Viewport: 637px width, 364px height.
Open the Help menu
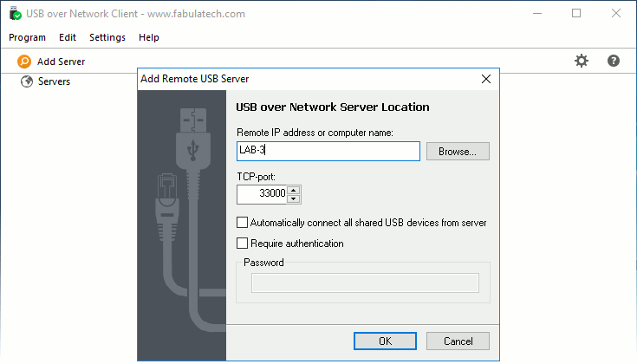pos(149,37)
